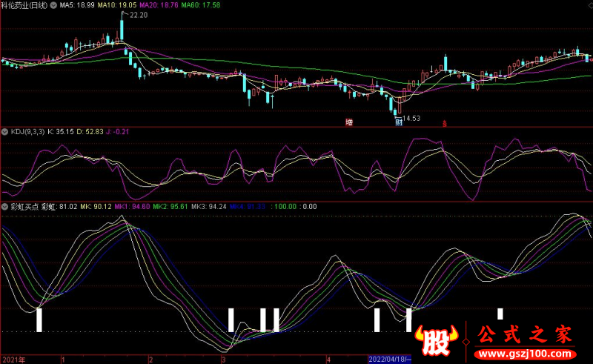Image resolution: width=593 pixels, height=364 pixels.
Task: Open the www.gszj100.com website link
Action: coord(524,354)
